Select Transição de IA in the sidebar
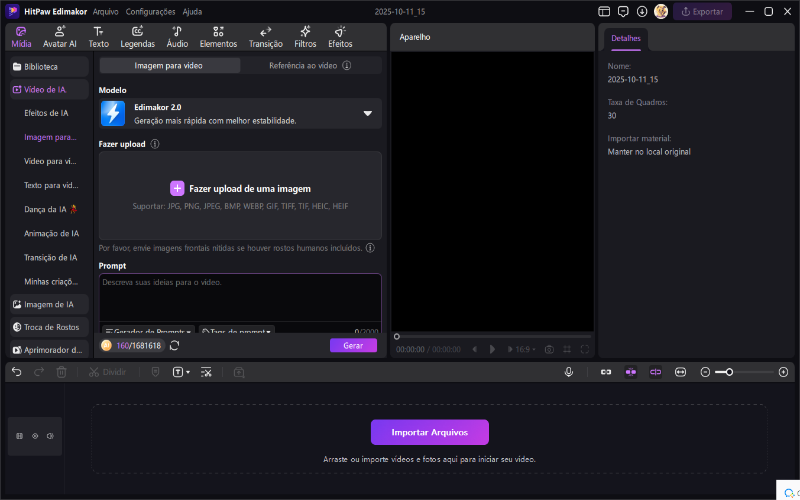800x500 pixels. (51, 258)
